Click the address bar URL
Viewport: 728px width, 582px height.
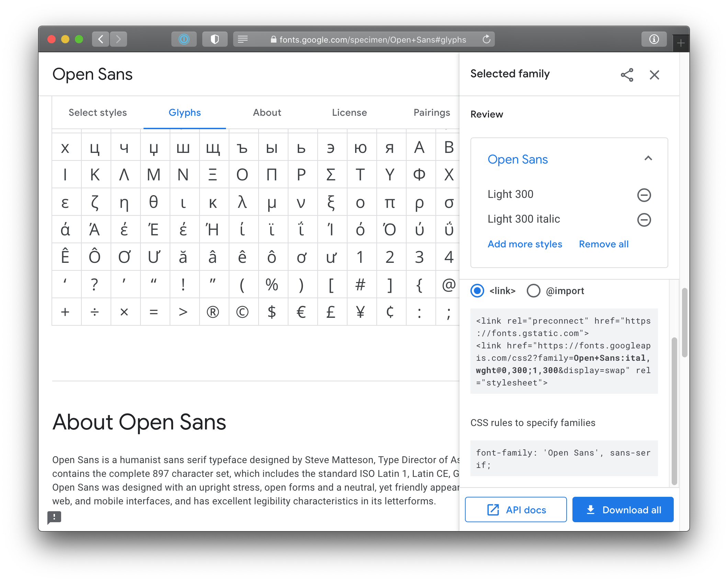coord(373,40)
